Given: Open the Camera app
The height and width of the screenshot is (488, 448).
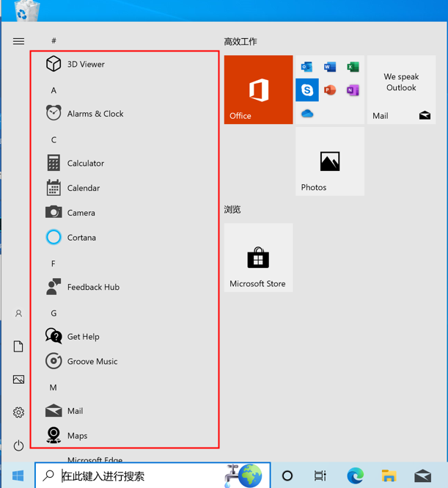Looking at the screenshot, I should tap(81, 213).
